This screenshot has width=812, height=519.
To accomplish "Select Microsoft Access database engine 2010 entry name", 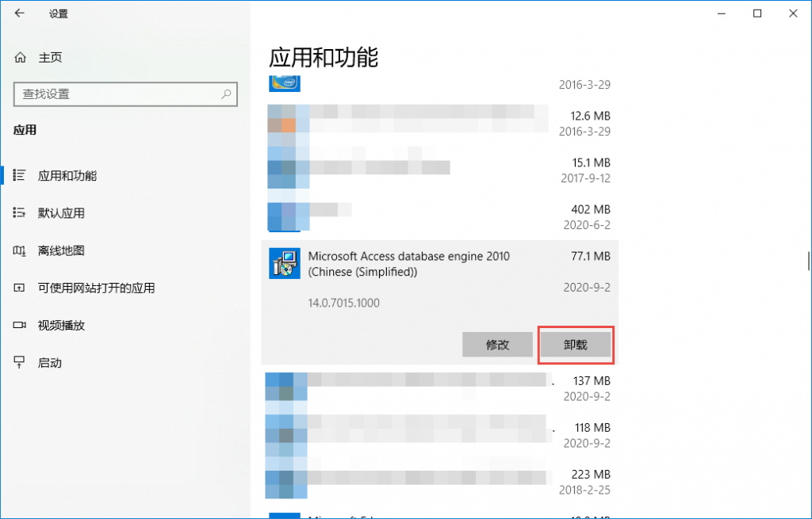I will point(408,264).
